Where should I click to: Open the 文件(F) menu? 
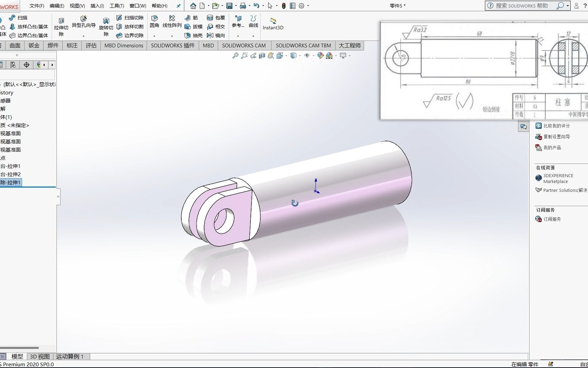[37, 6]
